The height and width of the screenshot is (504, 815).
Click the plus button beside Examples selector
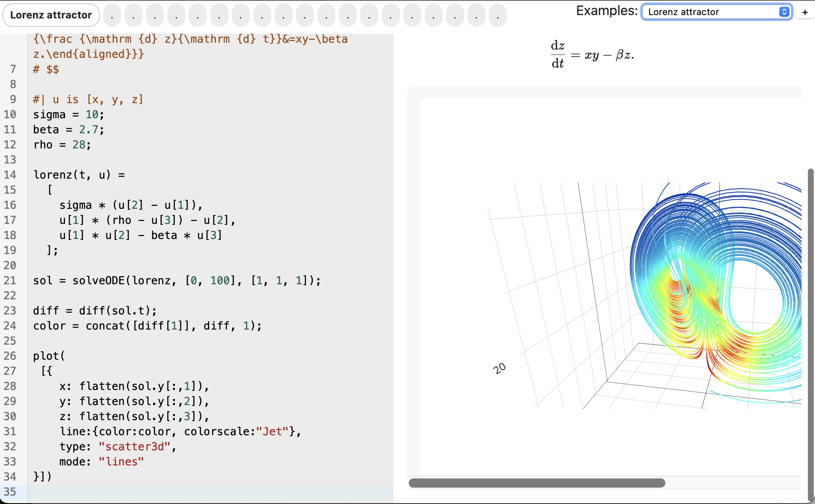coord(805,12)
